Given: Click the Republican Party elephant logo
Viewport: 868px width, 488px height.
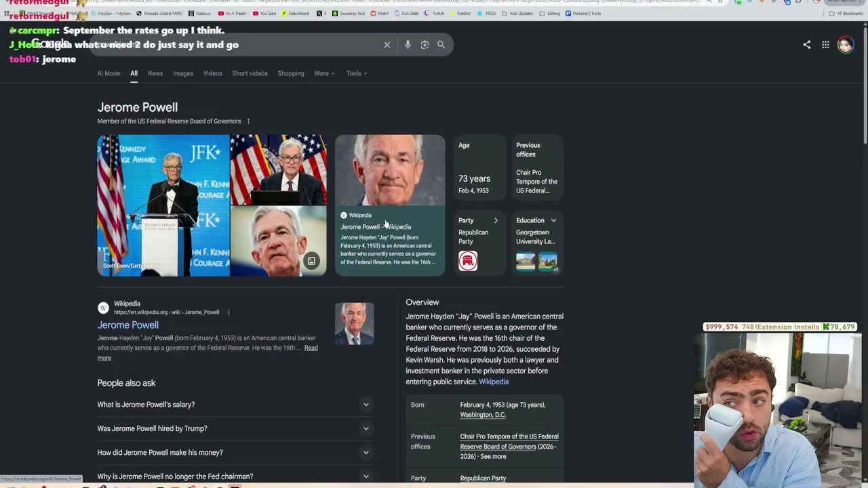Looking at the screenshot, I should click(468, 261).
